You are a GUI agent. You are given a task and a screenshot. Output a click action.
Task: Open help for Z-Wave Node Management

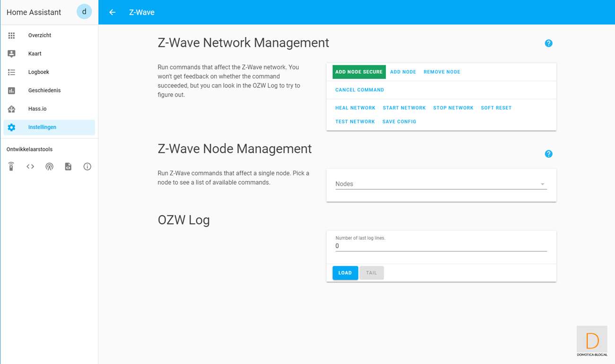549,154
